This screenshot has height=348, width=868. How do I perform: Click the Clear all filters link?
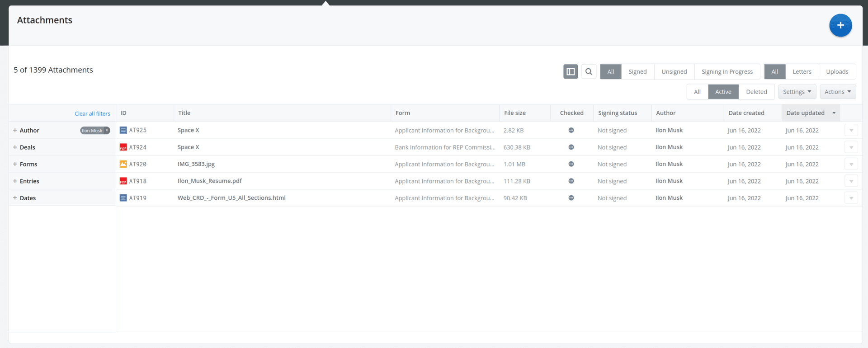click(x=92, y=114)
